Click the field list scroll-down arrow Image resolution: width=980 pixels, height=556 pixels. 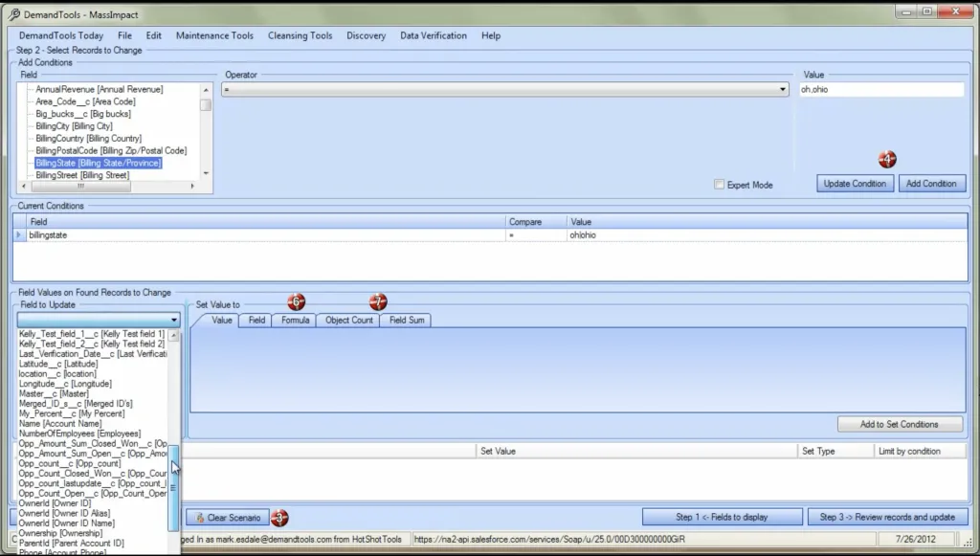coord(206,173)
